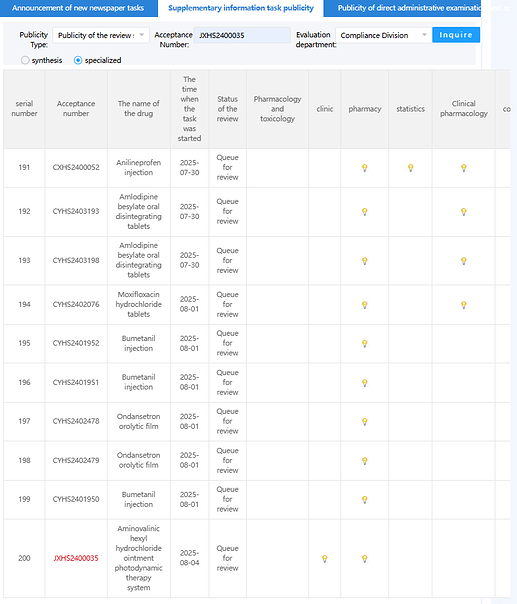517x604 pixels.
Task: Click the clinic bulb icon for JXHS2400035
Action: point(324,558)
